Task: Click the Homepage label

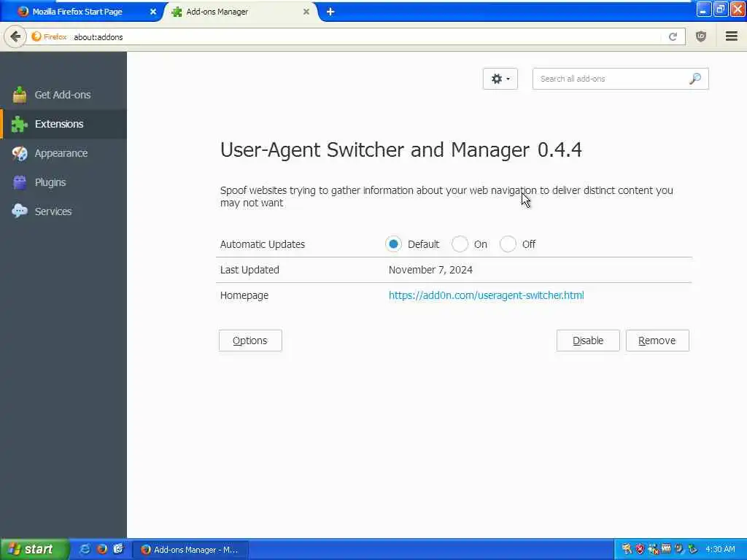Action: coord(244,295)
